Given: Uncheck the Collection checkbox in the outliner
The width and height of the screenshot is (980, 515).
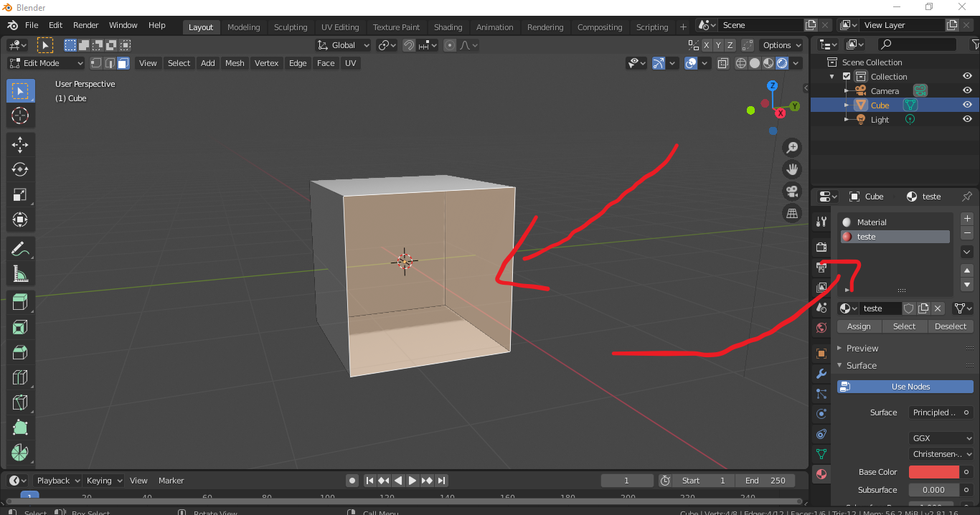Looking at the screenshot, I should (x=847, y=77).
